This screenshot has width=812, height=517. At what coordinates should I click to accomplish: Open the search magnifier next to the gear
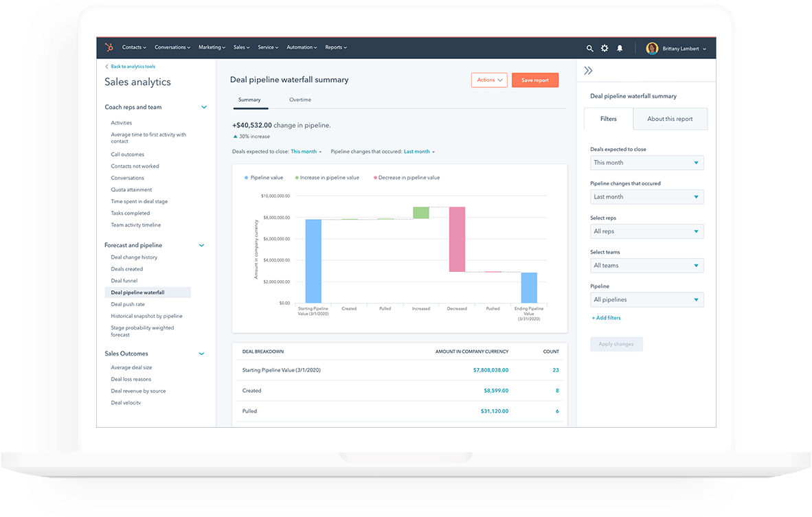click(589, 48)
